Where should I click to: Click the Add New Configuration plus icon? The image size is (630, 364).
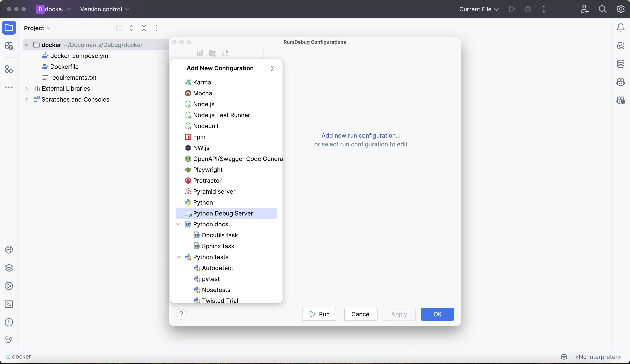(175, 53)
